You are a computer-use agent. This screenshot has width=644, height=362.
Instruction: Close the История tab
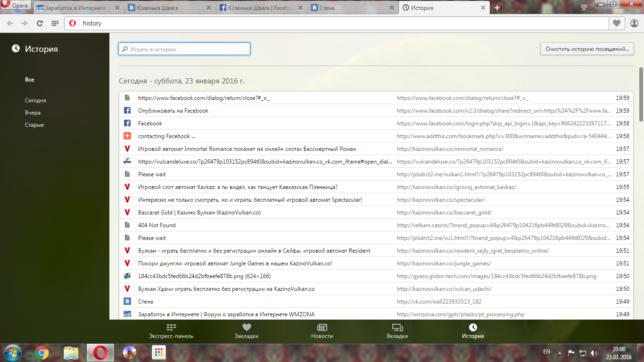tap(483, 8)
